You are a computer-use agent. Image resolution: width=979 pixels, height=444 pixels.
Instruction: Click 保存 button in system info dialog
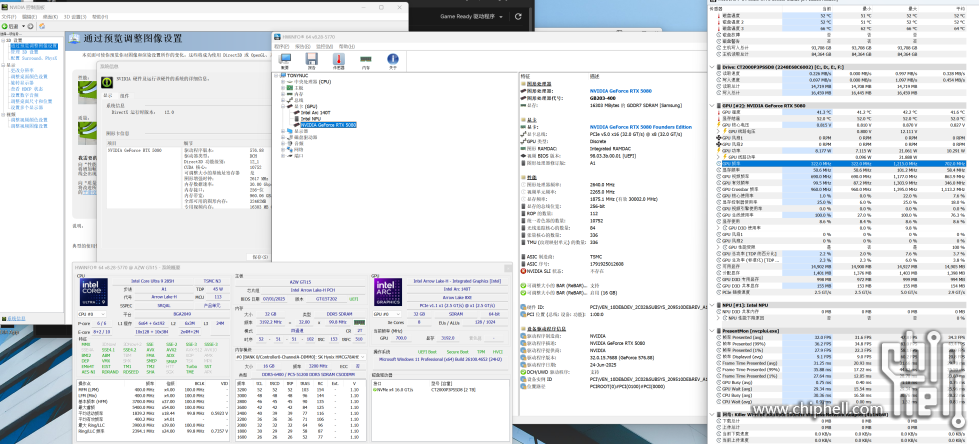pyautogui.click(x=257, y=257)
